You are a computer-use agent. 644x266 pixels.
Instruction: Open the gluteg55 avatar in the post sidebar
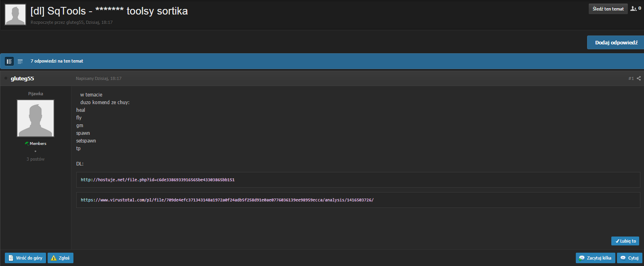36,118
